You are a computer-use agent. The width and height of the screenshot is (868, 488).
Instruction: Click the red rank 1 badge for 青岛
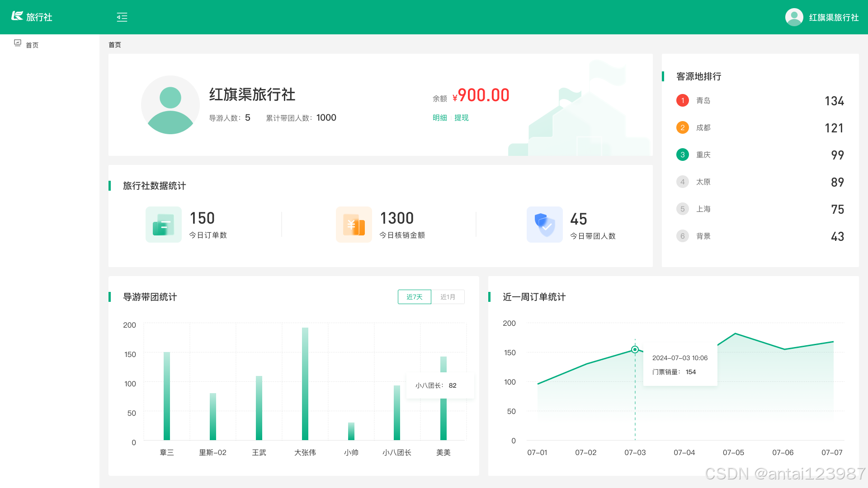pos(682,100)
